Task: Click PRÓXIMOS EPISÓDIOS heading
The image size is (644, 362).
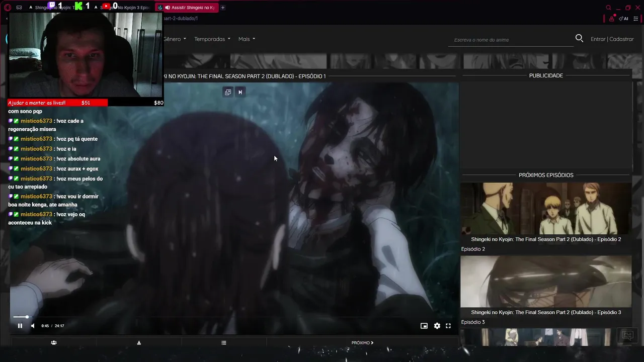Action: coord(546,175)
